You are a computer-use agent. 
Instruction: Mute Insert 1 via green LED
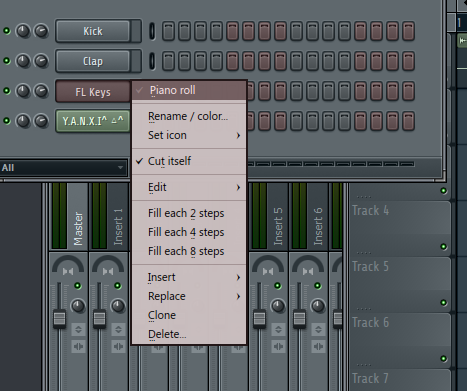point(118,286)
